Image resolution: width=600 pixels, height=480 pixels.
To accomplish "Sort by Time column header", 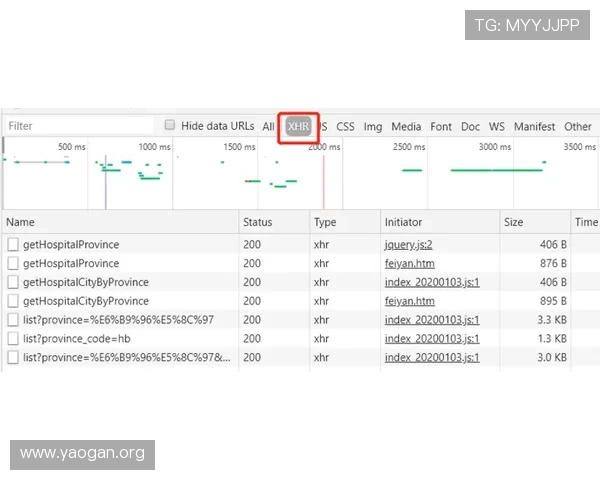I will coord(585,222).
